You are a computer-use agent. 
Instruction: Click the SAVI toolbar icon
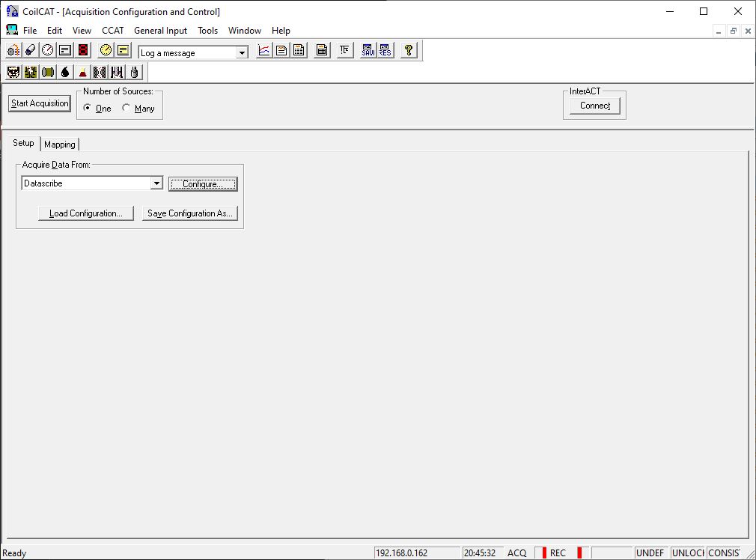[x=368, y=51]
